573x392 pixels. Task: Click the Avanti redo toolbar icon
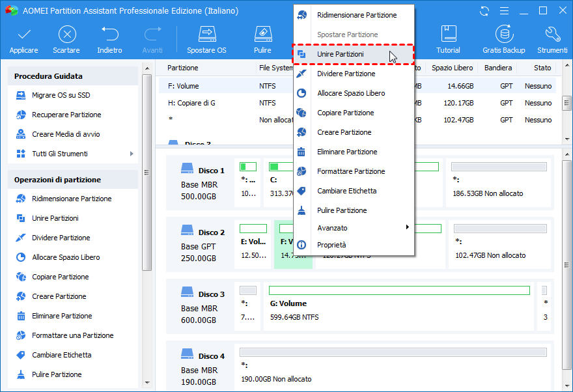[152, 40]
